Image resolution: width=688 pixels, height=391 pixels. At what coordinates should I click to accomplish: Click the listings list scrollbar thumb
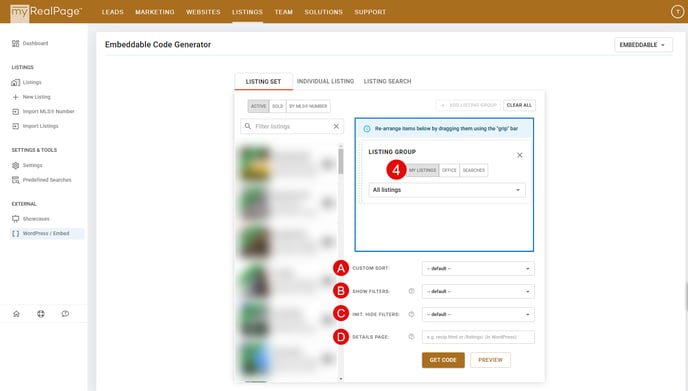[x=341, y=161]
